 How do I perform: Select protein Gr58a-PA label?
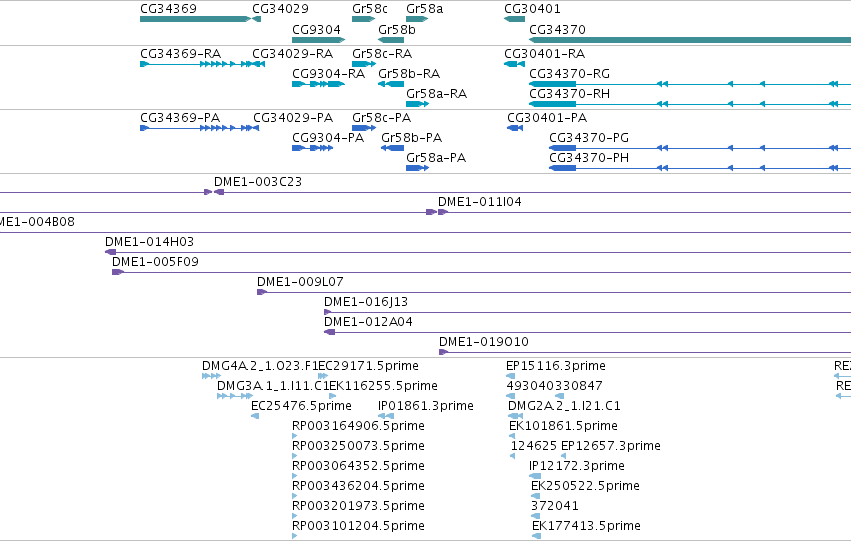(x=436, y=158)
